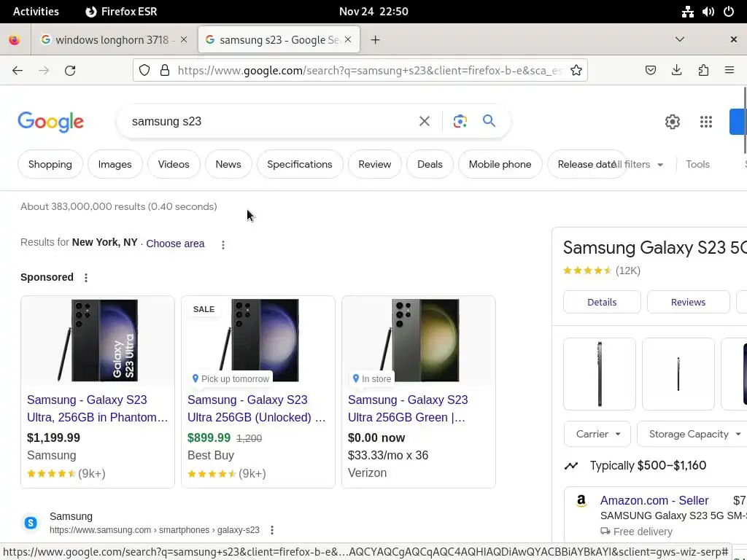Close the samsung s23 tab
747x560 pixels.
[x=348, y=39]
